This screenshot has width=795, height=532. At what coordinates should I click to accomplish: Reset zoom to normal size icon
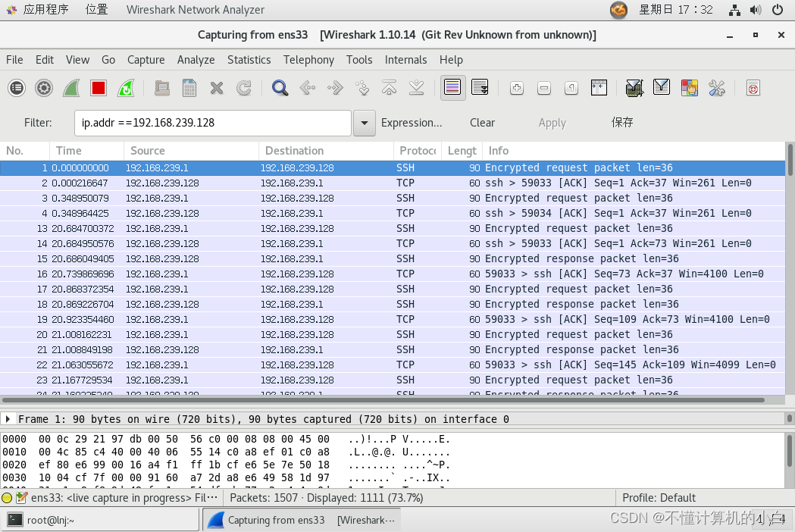point(571,88)
